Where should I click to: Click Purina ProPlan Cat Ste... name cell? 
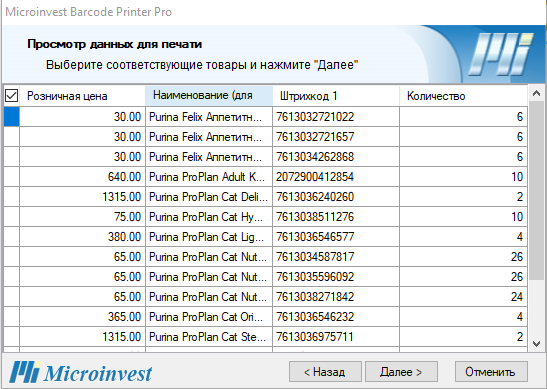(x=209, y=337)
